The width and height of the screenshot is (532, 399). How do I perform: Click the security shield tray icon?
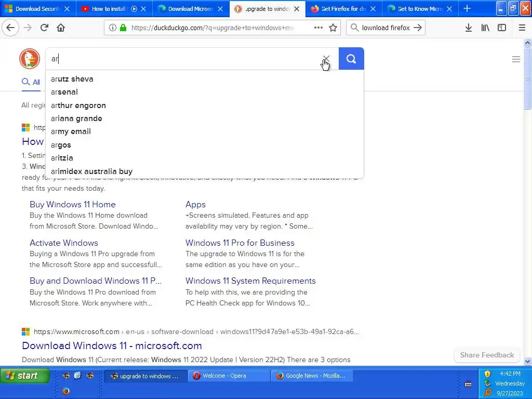pyautogui.click(x=487, y=374)
